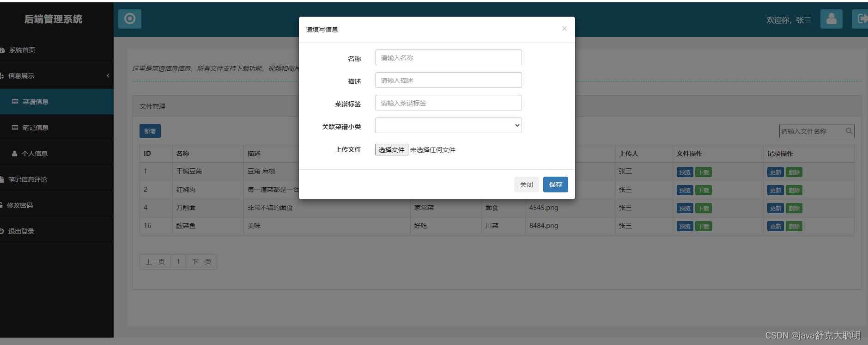Select 笔记信息 menu item
The width and height of the screenshot is (868, 345).
pyautogui.click(x=57, y=128)
